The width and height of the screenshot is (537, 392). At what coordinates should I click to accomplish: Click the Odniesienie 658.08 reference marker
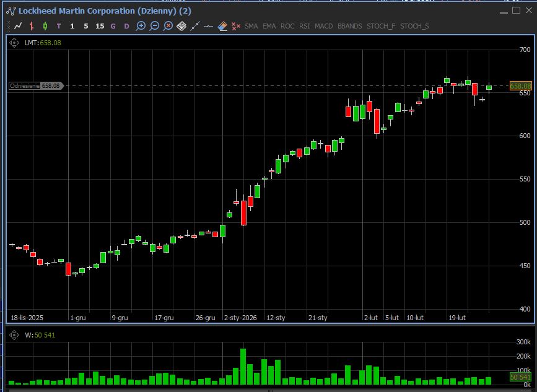pyautogui.click(x=36, y=86)
